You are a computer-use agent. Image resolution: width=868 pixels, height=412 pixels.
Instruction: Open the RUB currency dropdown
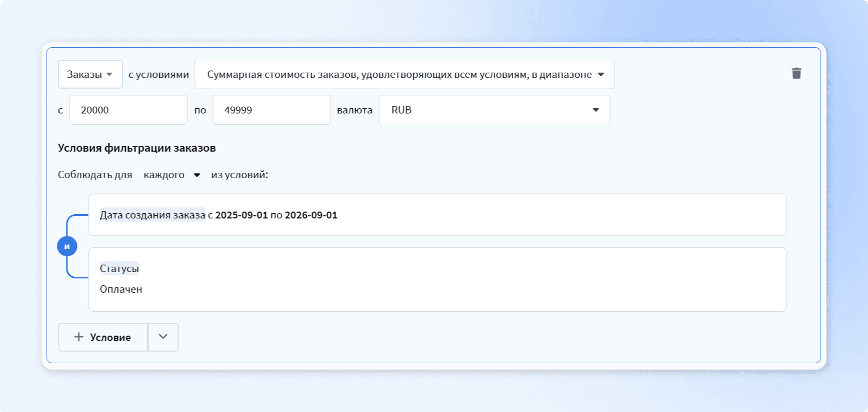[x=494, y=110]
